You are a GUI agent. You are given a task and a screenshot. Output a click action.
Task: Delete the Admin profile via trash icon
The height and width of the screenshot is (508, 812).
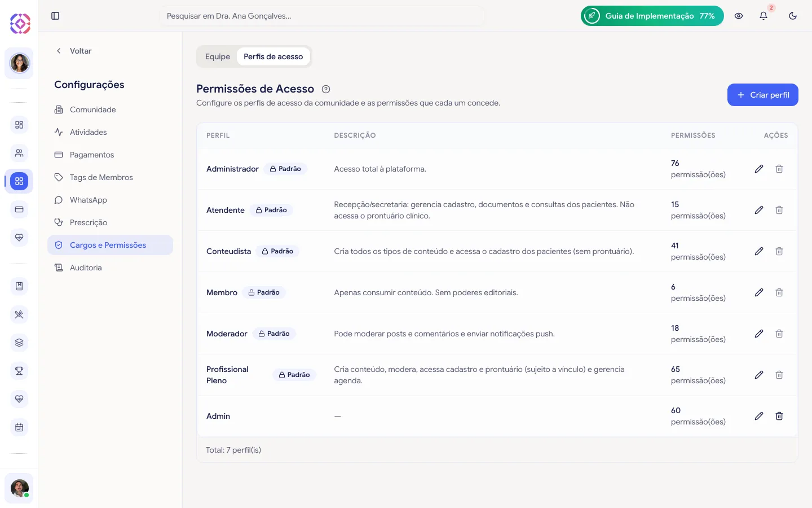click(x=779, y=416)
